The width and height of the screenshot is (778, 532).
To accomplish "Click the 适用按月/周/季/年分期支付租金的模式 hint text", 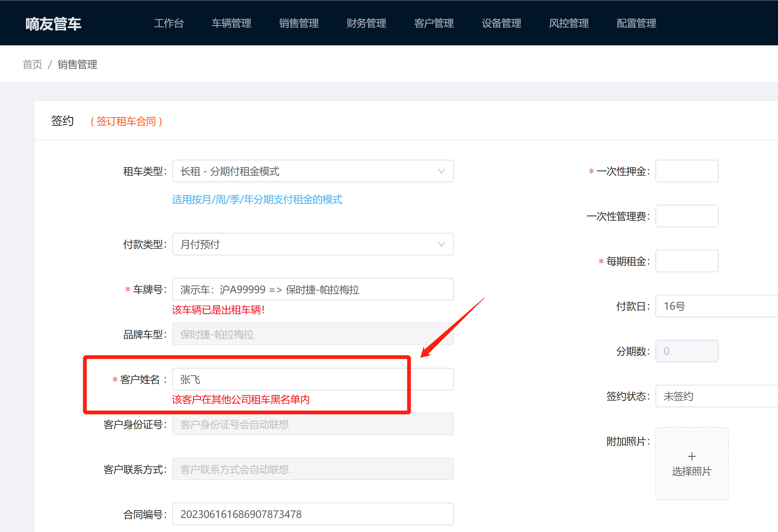I will (257, 199).
